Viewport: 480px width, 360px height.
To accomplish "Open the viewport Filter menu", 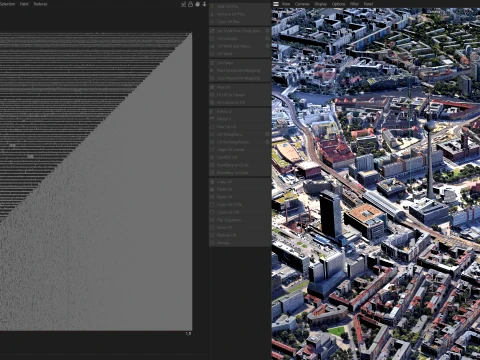I will 354,4.
